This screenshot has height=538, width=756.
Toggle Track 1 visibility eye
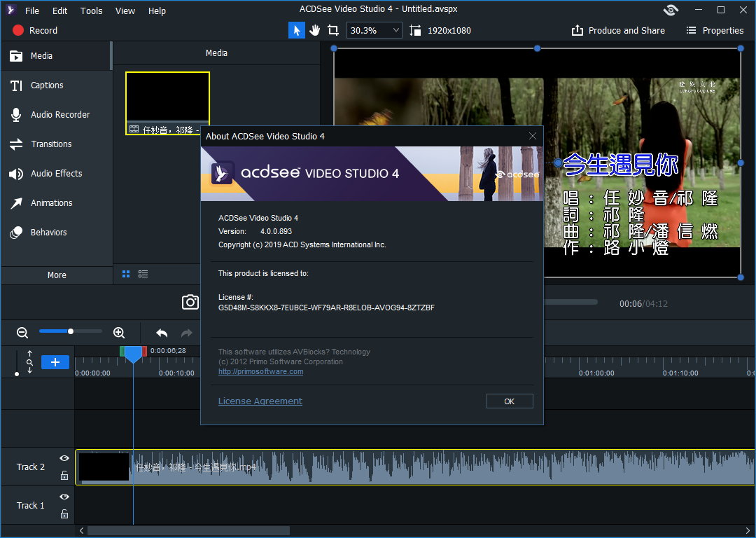[64, 497]
